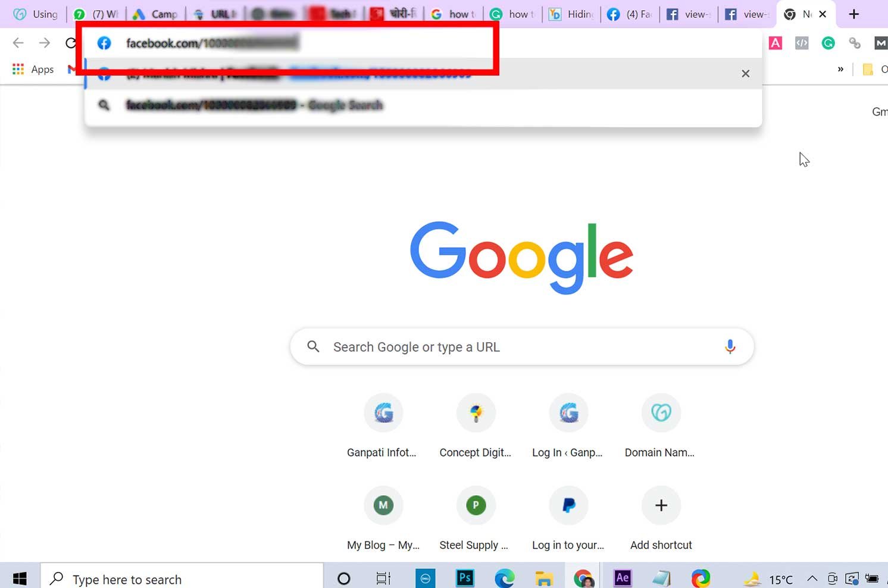Click the magnifier icon in Google search box
This screenshot has height=588, width=888.
coord(313,346)
